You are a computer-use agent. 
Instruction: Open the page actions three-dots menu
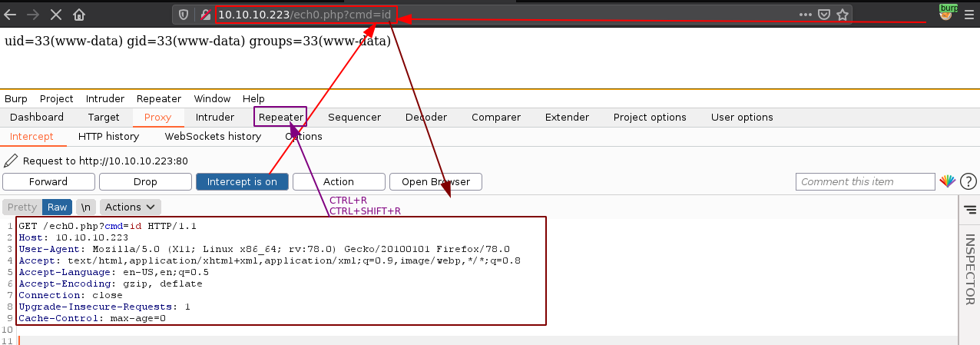click(805, 15)
